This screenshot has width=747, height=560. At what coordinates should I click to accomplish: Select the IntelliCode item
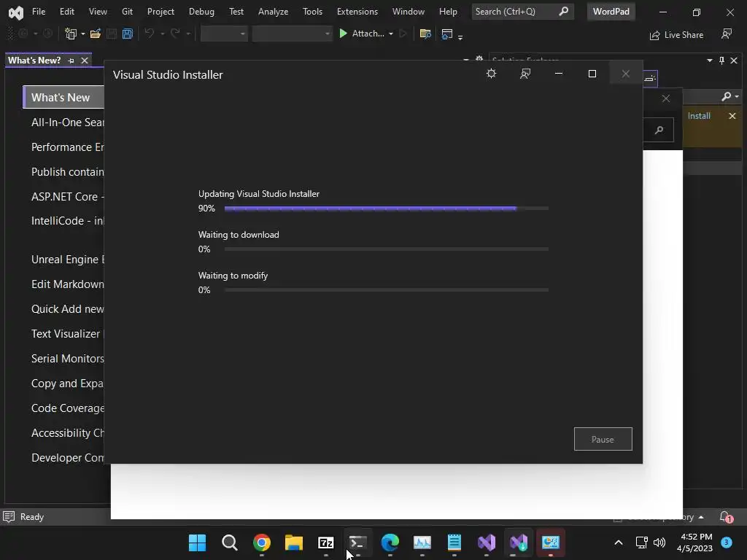click(68, 221)
